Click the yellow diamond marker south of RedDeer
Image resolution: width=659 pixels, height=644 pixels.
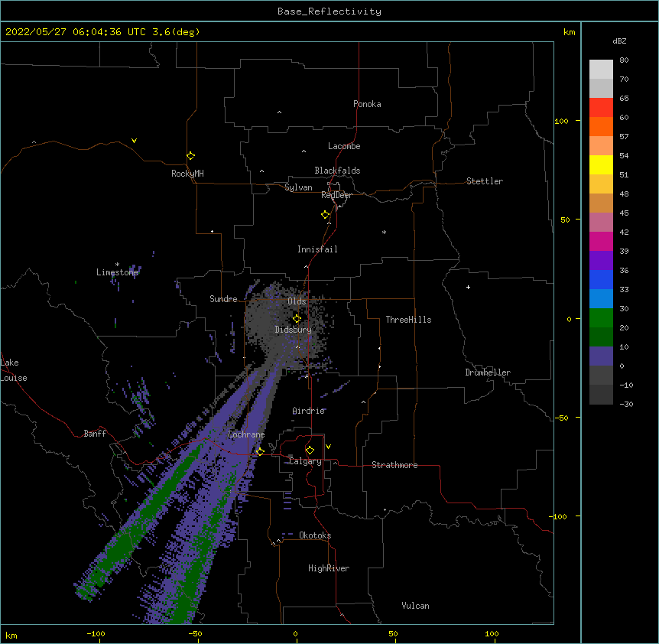(x=325, y=215)
